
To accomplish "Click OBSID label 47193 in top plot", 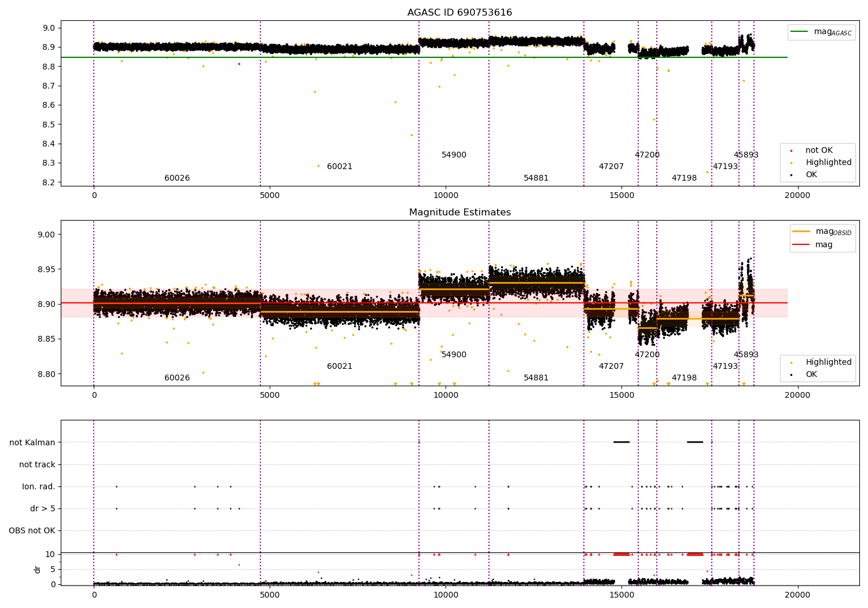I will click(x=725, y=167).
